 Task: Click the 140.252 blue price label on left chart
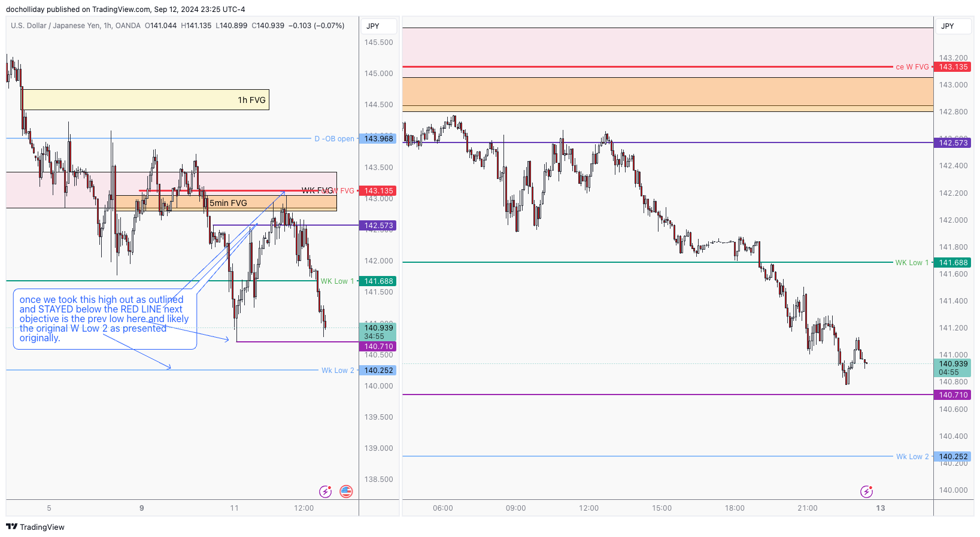pos(378,371)
